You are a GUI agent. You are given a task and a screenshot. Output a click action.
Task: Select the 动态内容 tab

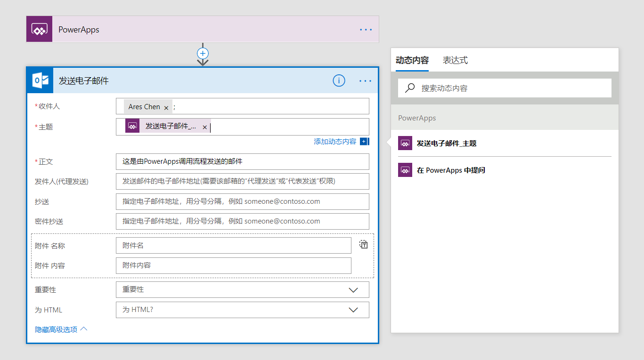412,61
